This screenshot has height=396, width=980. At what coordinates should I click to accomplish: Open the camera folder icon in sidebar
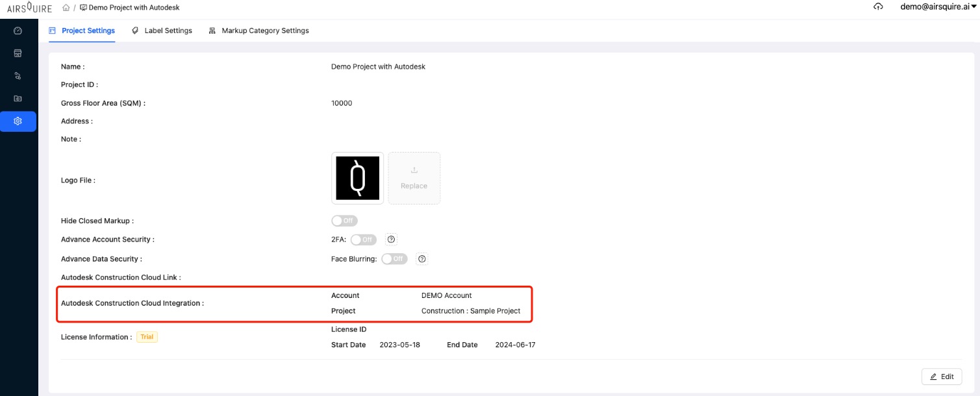(x=18, y=99)
